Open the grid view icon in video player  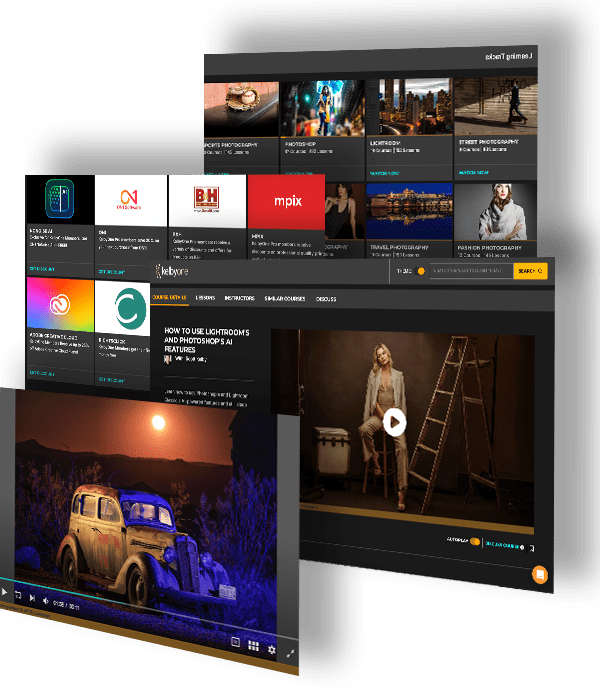click(x=253, y=646)
